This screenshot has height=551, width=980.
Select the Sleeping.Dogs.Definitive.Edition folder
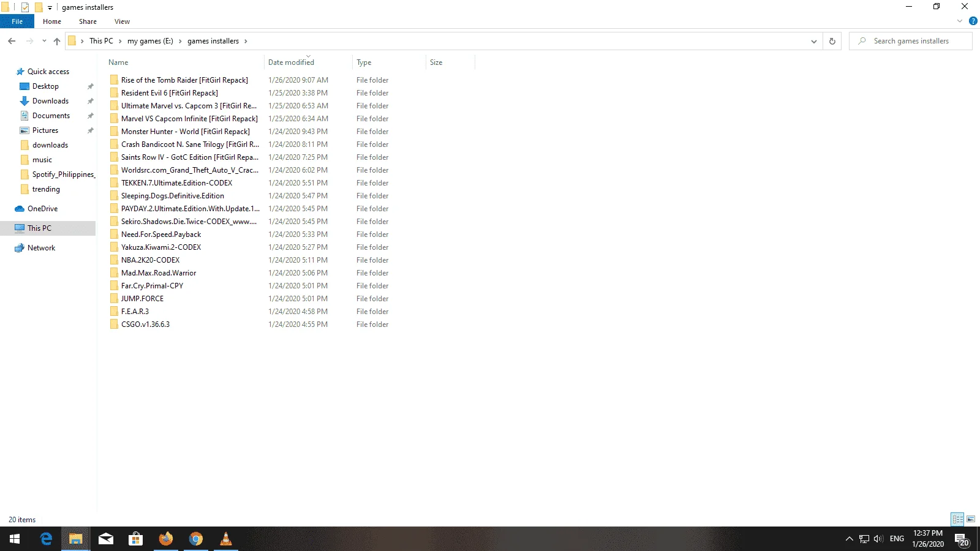(x=173, y=196)
